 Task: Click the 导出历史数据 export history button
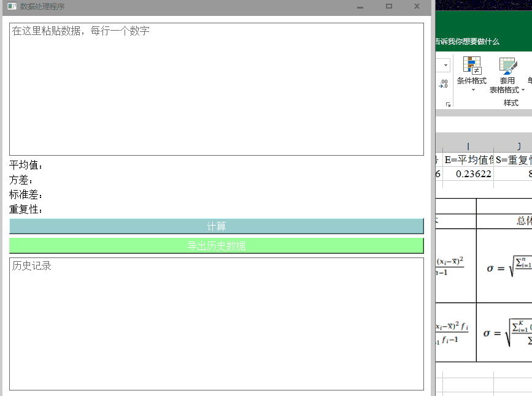(216, 246)
